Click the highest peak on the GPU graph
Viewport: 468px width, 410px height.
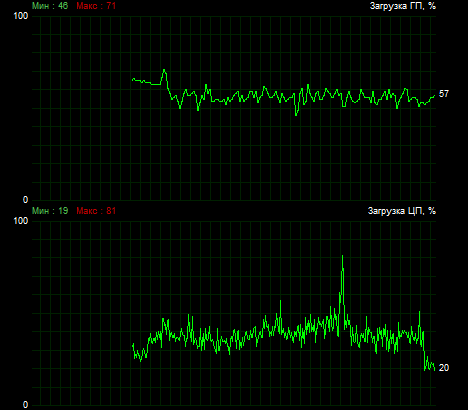164,71
